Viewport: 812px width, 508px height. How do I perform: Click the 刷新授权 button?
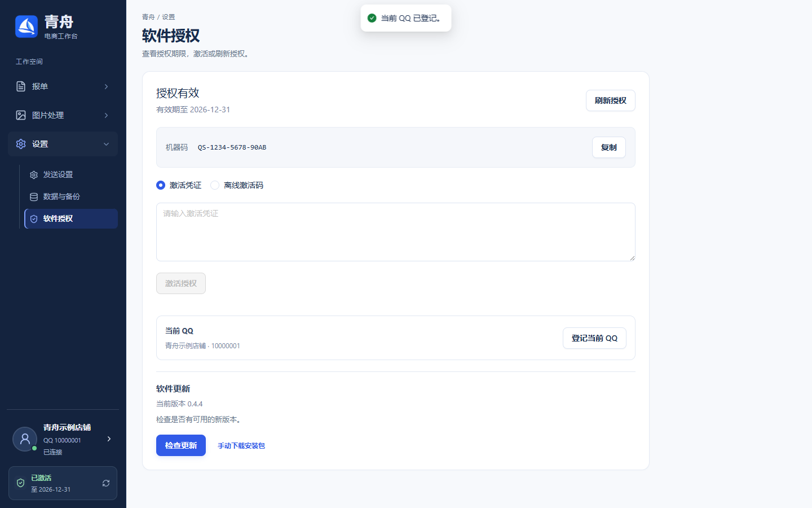[611, 100]
